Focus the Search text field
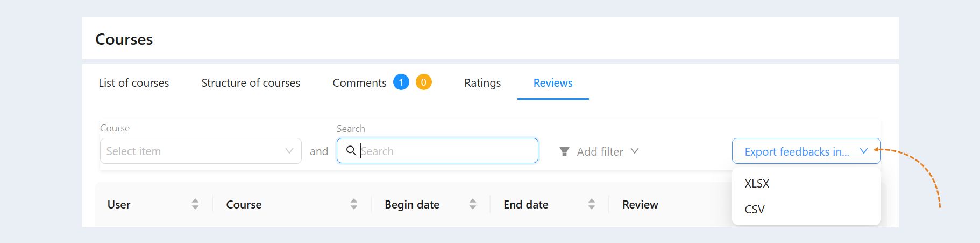The image size is (980, 243). click(437, 151)
